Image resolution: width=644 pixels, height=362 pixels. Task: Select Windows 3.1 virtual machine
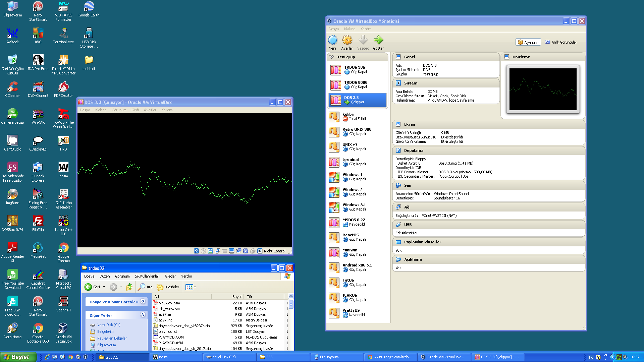[x=358, y=207]
